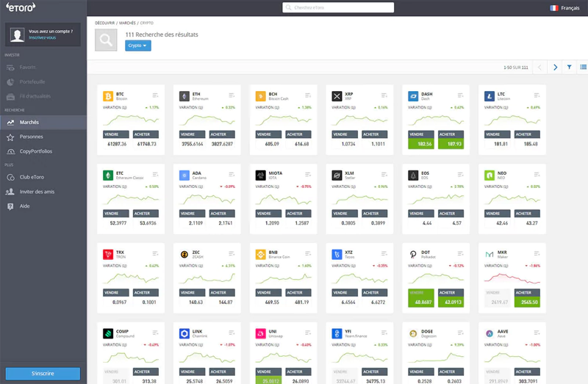Open the Compound COMP icon
This screenshot has width=588, height=384.
pos(108,333)
